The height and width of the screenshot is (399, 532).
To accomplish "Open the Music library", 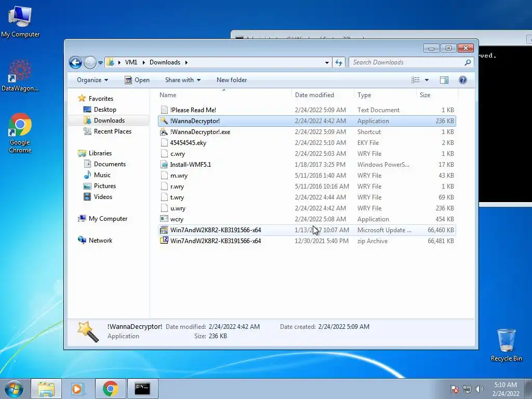I will pos(102,175).
